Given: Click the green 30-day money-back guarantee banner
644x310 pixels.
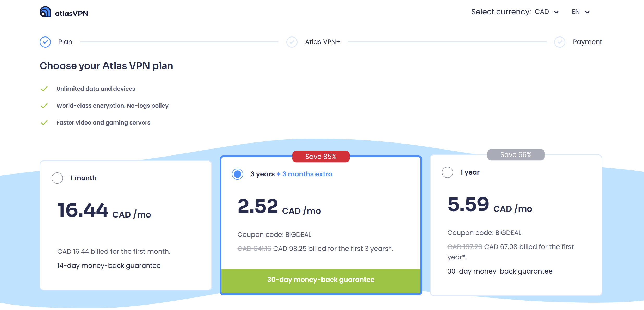Looking at the screenshot, I should [x=321, y=280].
